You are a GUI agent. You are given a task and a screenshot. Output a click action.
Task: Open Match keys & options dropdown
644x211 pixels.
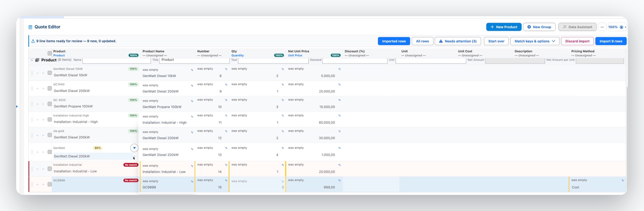(535, 41)
